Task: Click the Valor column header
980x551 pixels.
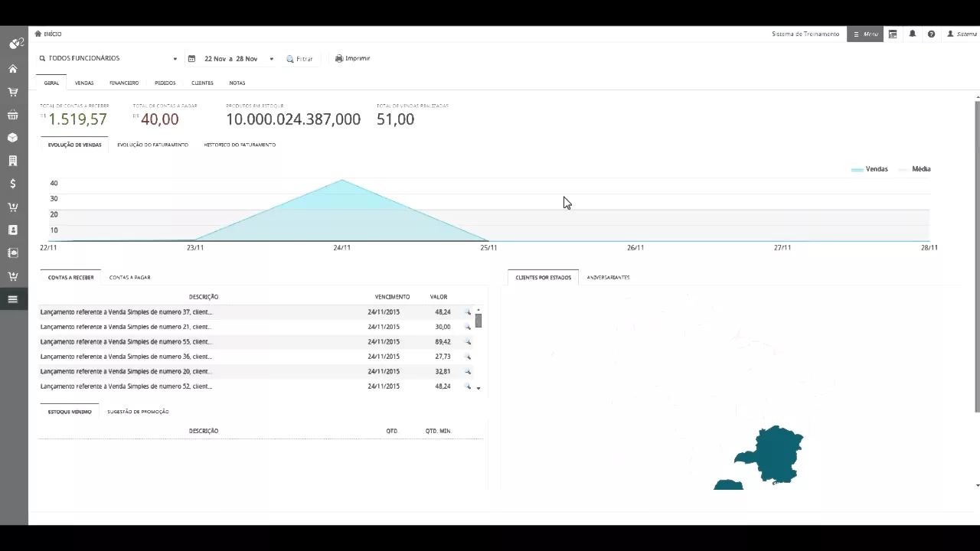Action: click(x=439, y=297)
